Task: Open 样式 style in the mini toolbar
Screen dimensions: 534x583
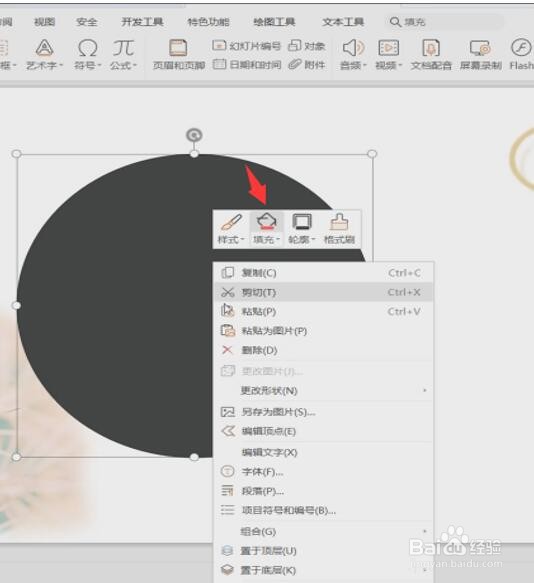Action: (x=231, y=229)
